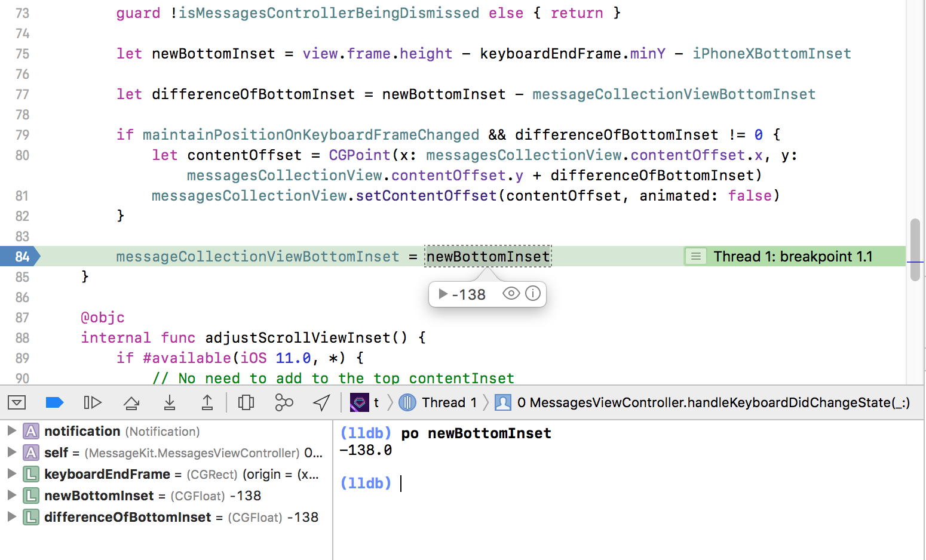Viewport: 926px width, 560px height.
Task: Hide the debug area with the toggle button
Action: pyautogui.click(x=17, y=402)
